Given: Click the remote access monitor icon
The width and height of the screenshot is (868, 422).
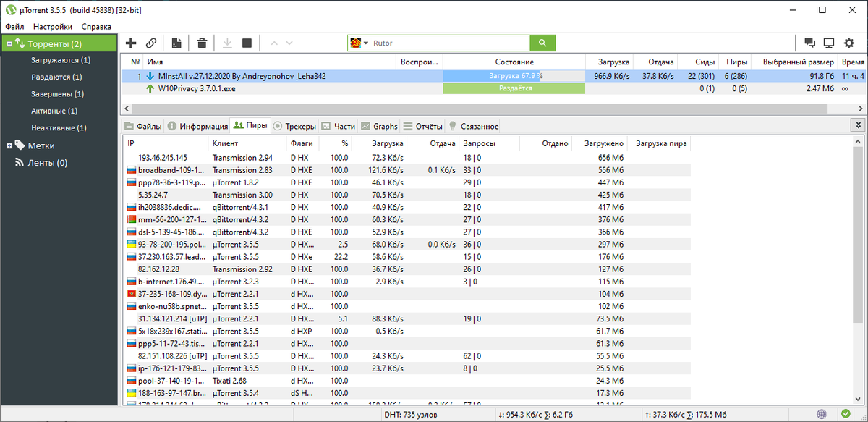Looking at the screenshot, I should (828, 43).
